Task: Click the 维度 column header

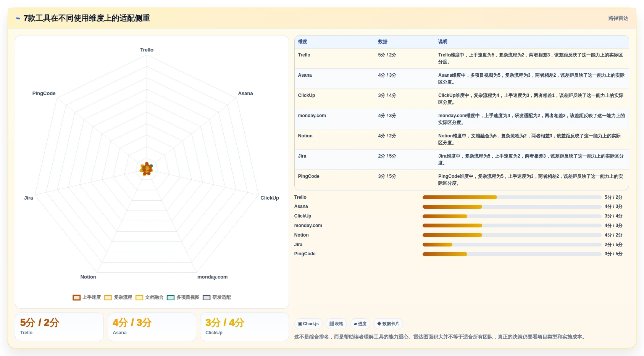Action: (303, 42)
